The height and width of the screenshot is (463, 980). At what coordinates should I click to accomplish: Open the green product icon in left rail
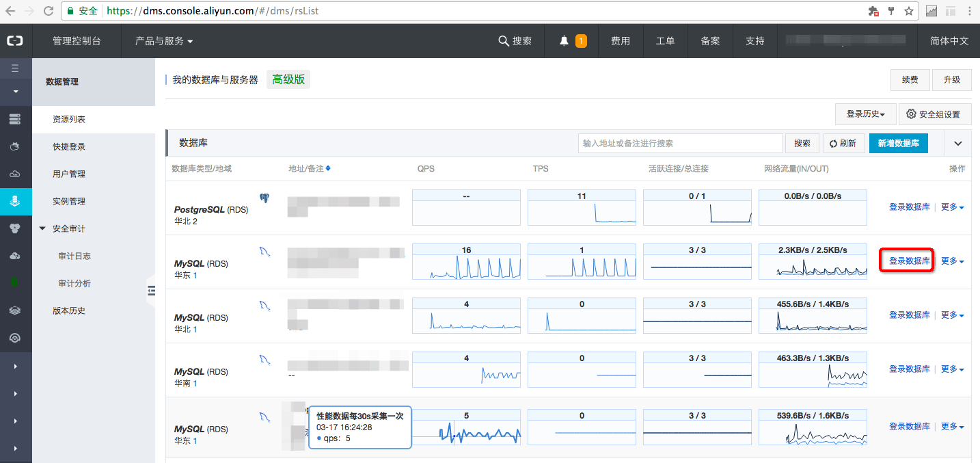click(15, 283)
